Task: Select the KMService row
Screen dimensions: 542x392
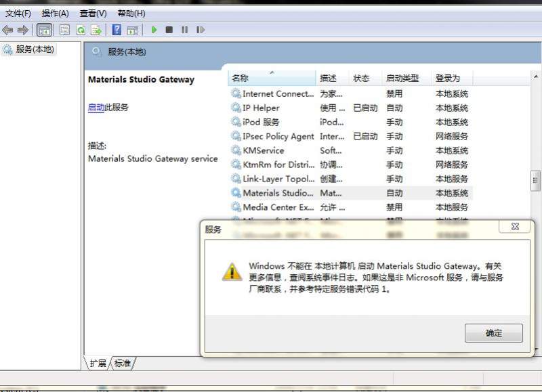Action: pyautogui.click(x=350, y=150)
